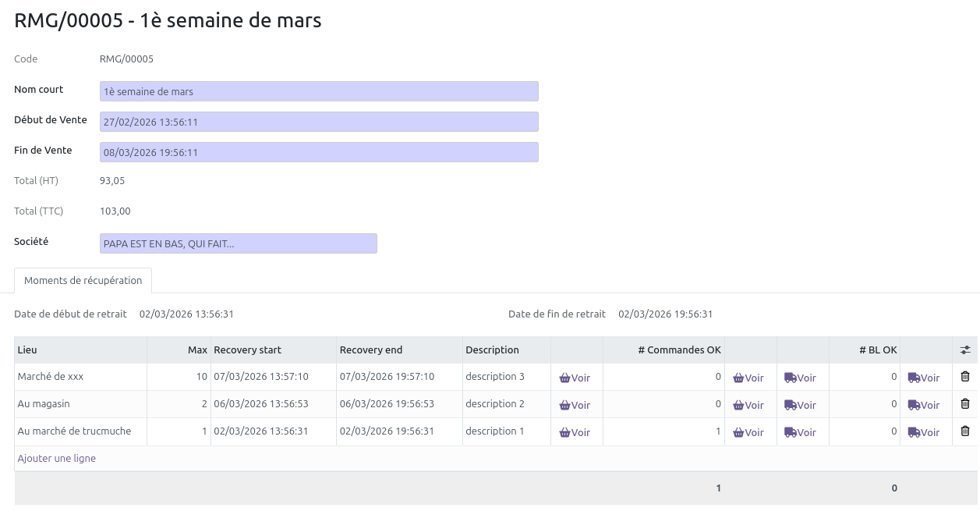
Task: Select the Max value cell for Au magasin
Action: coord(179,404)
